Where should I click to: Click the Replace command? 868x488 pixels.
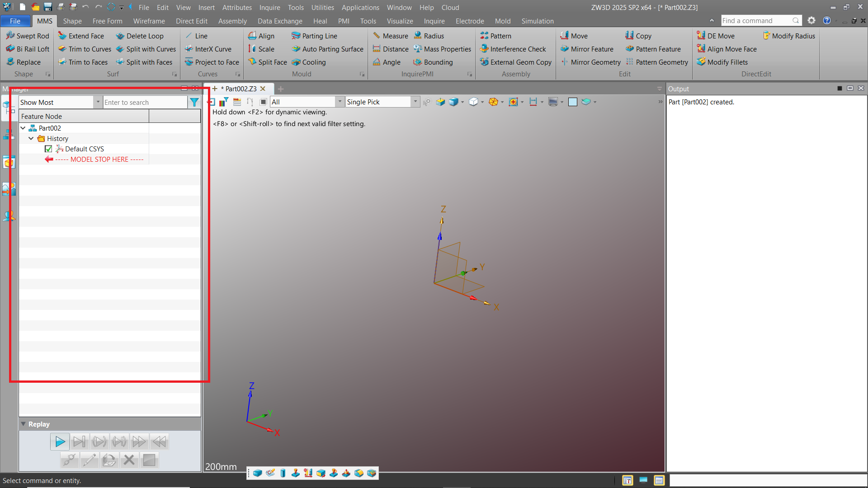pos(24,62)
